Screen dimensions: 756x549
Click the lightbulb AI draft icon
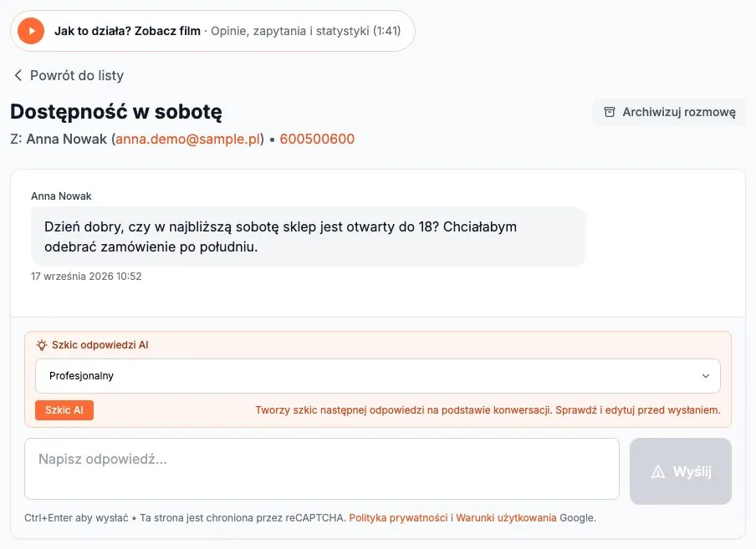tap(42, 345)
